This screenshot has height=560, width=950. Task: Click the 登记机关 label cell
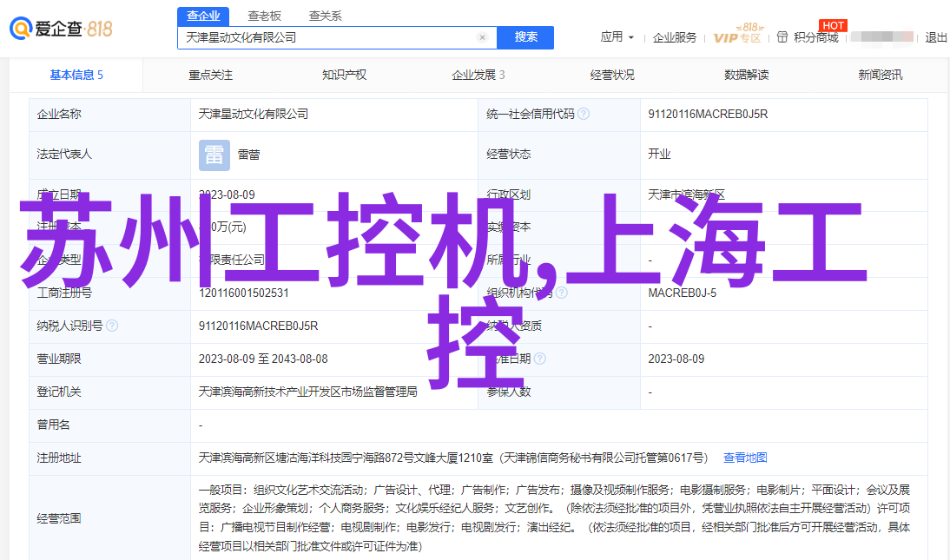click(x=109, y=392)
